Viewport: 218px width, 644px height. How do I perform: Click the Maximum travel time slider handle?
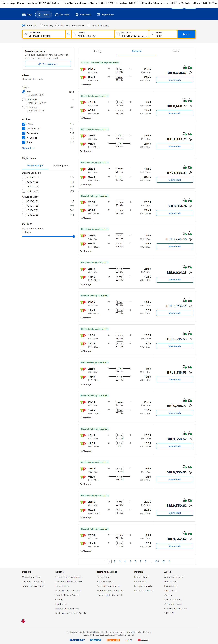(x=74, y=236)
